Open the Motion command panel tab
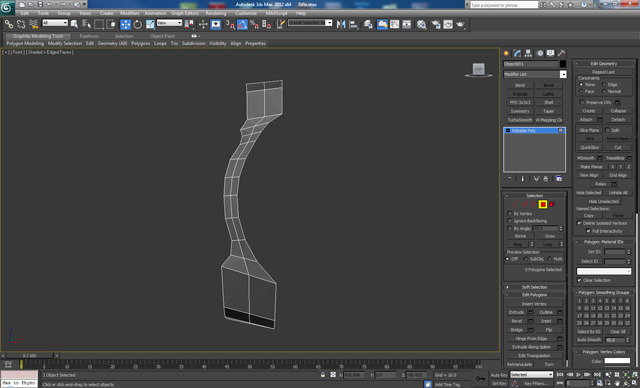 [x=540, y=53]
